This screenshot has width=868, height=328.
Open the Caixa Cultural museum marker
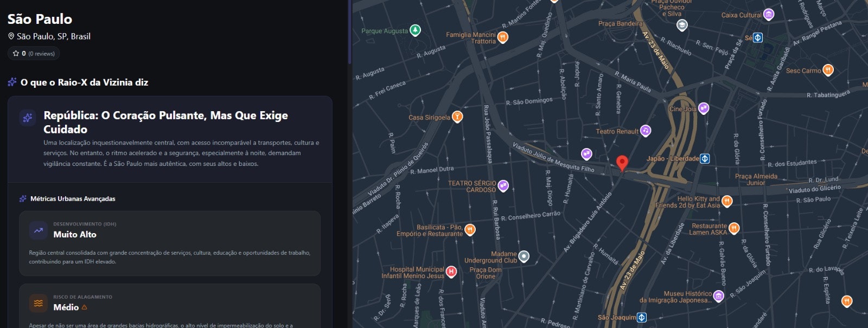click(x=769, y=15)
